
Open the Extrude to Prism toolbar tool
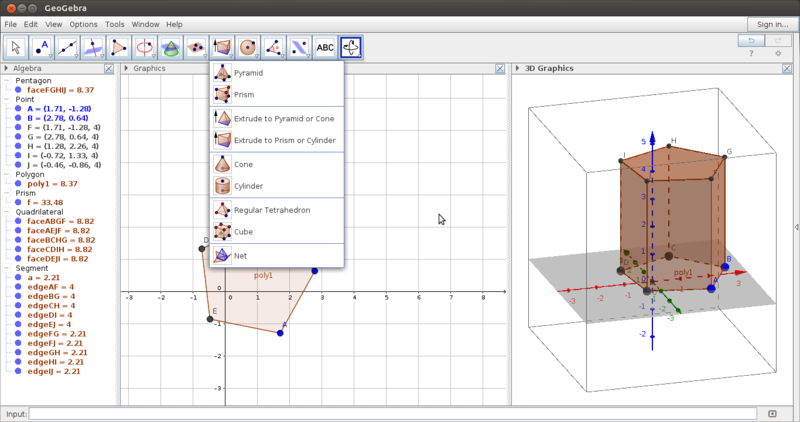tap(222, 47)
